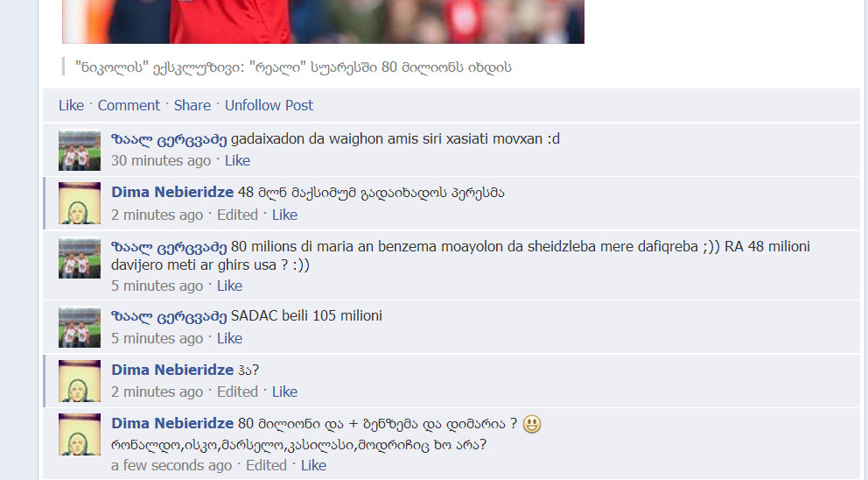Like the '80 milions di maria' comment
Screen dimensions: 868x480
pos(230,286)
